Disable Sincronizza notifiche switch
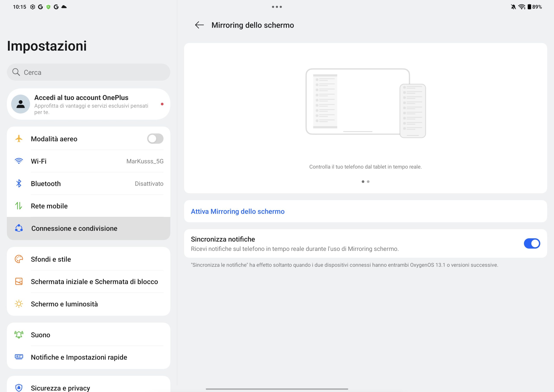This screenshot has width=554, height=392. 532,244
